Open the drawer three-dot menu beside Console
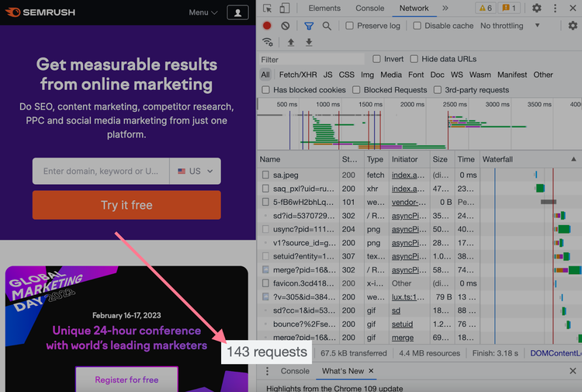Screen dimensions: 582x392 (267, 371)
